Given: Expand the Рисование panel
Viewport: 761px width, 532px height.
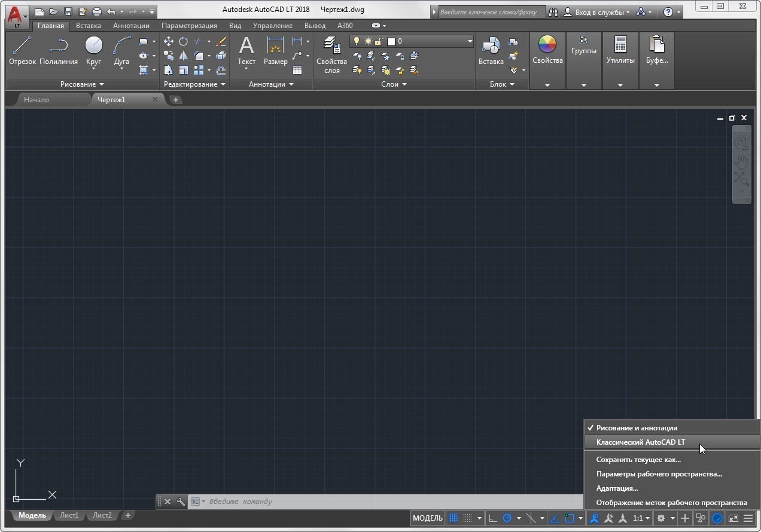Looking at the screenshot, I should tap(82, 84).
